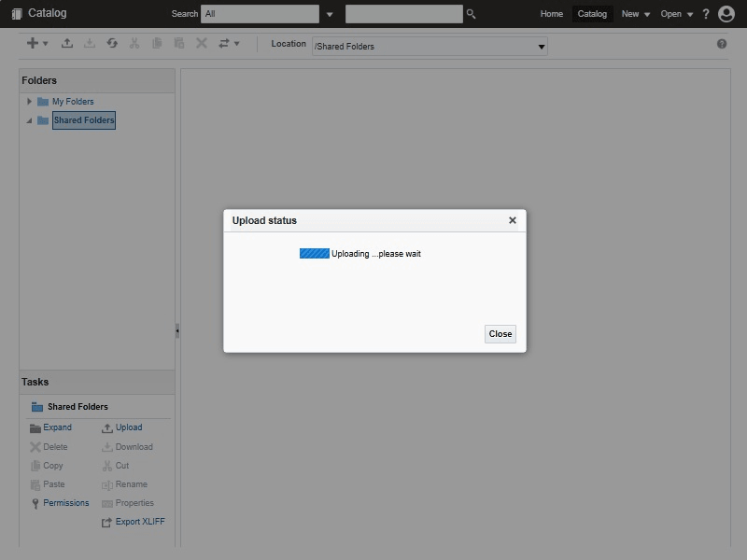Screen dimensions: 747x560
Task: Open the header help question mark
Action: [706, 14]
